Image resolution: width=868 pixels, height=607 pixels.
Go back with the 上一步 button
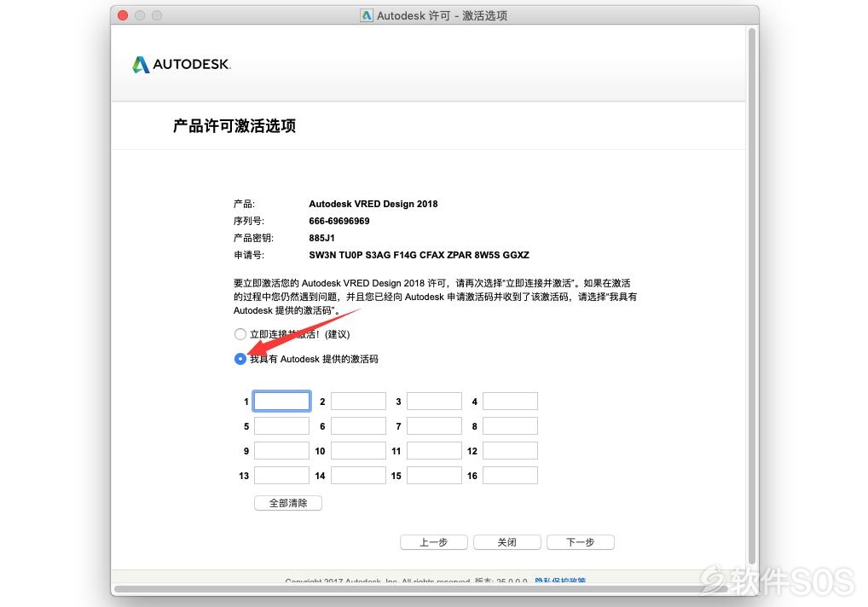click(x=433, y=542)
